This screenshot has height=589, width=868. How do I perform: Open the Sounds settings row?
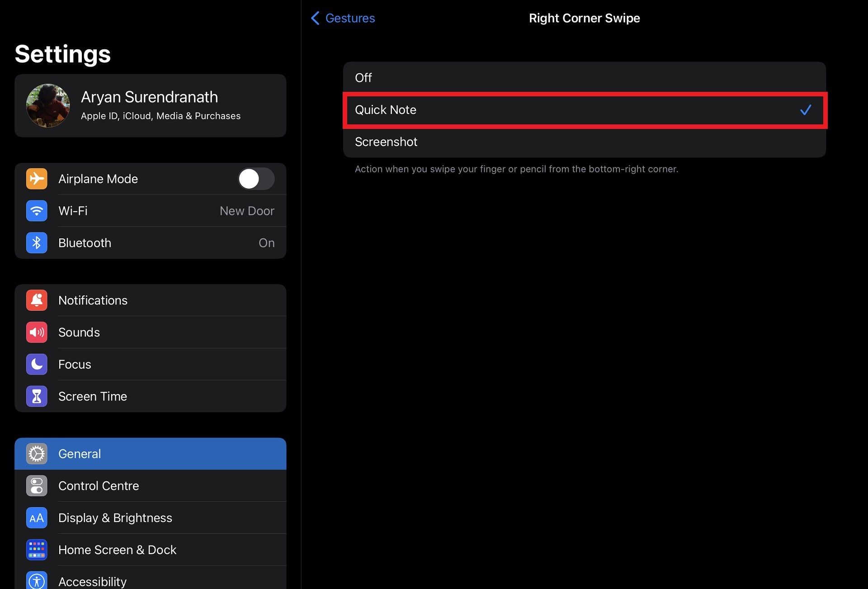point(151,332)
